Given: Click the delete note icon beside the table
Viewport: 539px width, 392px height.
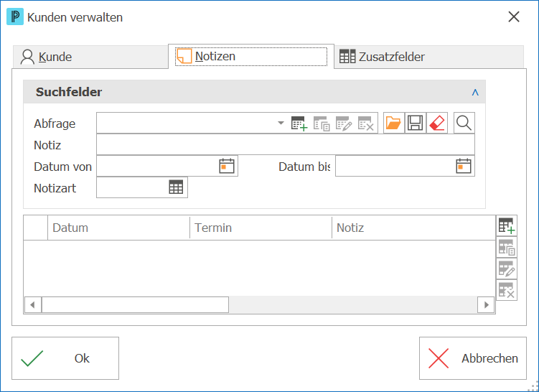Looking at the screenshot, I should (507, 290).
